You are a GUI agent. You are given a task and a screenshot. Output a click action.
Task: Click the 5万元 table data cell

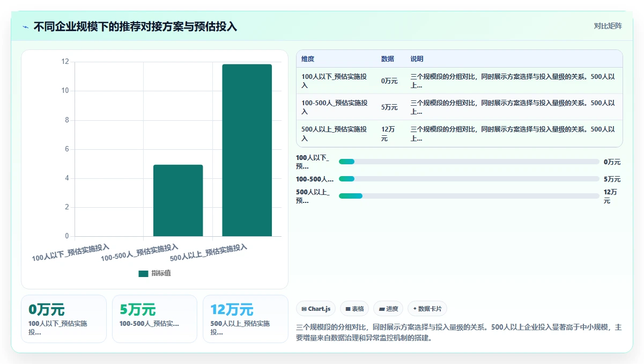pyautogui.click(x=389, y=107)
